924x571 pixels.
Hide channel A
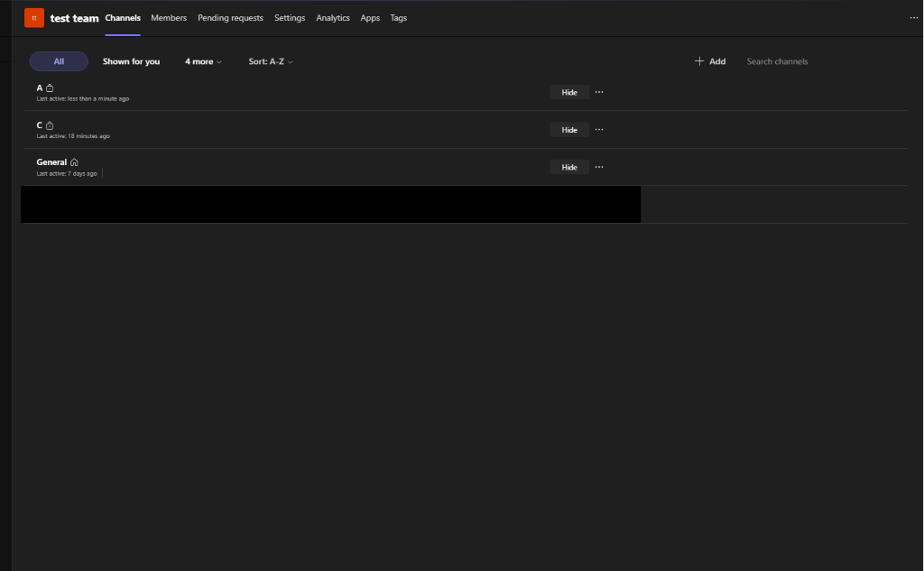pos(569,92)
